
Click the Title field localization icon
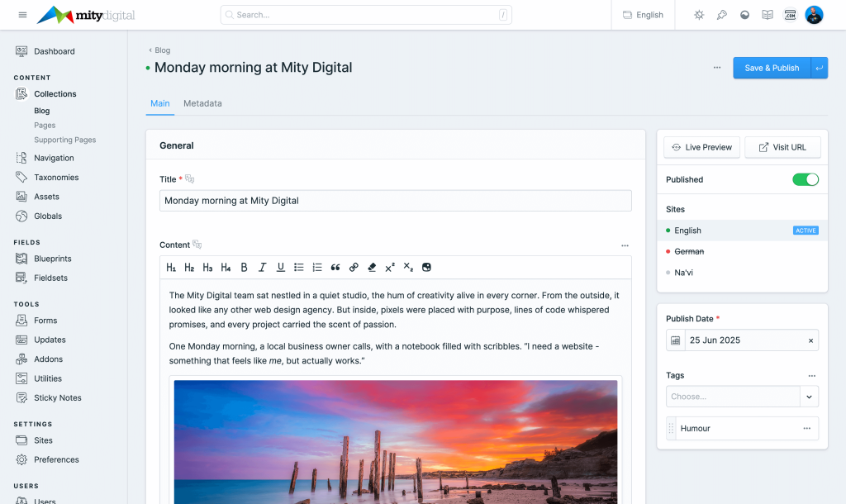189,178
